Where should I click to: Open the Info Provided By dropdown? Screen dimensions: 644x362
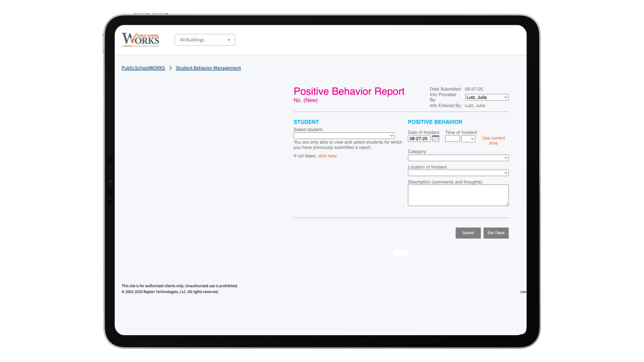pyautogui.click(x=486, y=97)
